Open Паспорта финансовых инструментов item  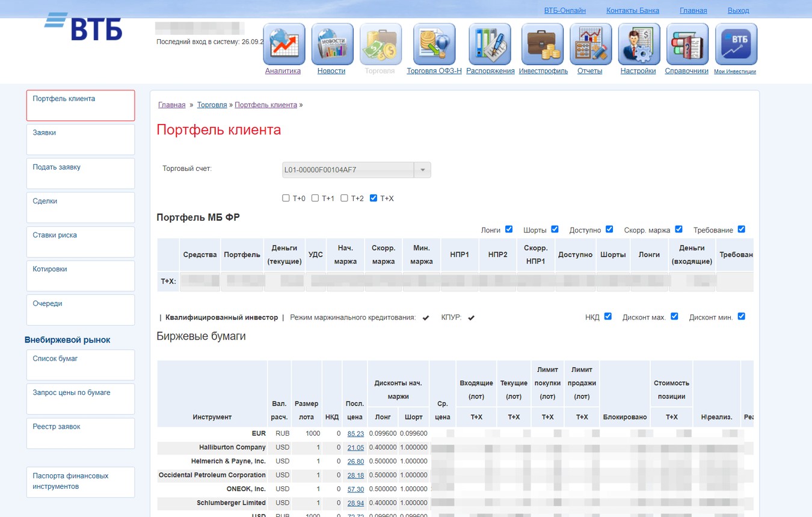pyautogui.click(x=81, y=482)
